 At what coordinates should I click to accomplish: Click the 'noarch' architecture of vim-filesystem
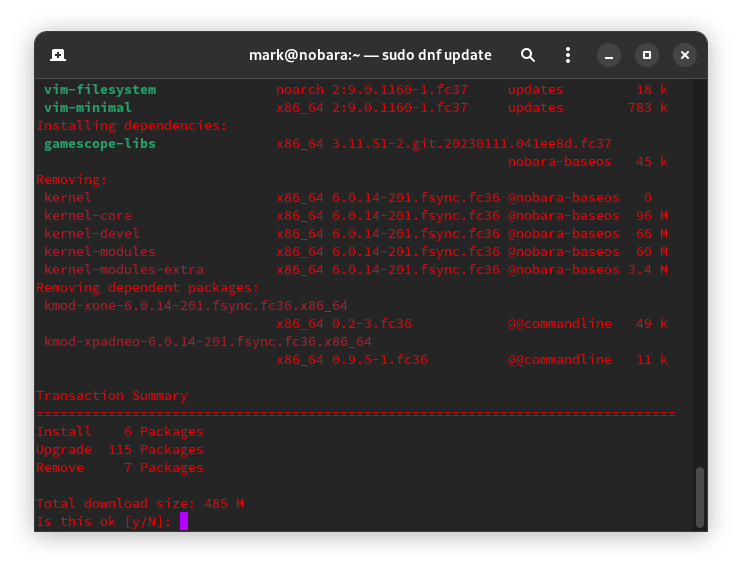click(300, 89)
